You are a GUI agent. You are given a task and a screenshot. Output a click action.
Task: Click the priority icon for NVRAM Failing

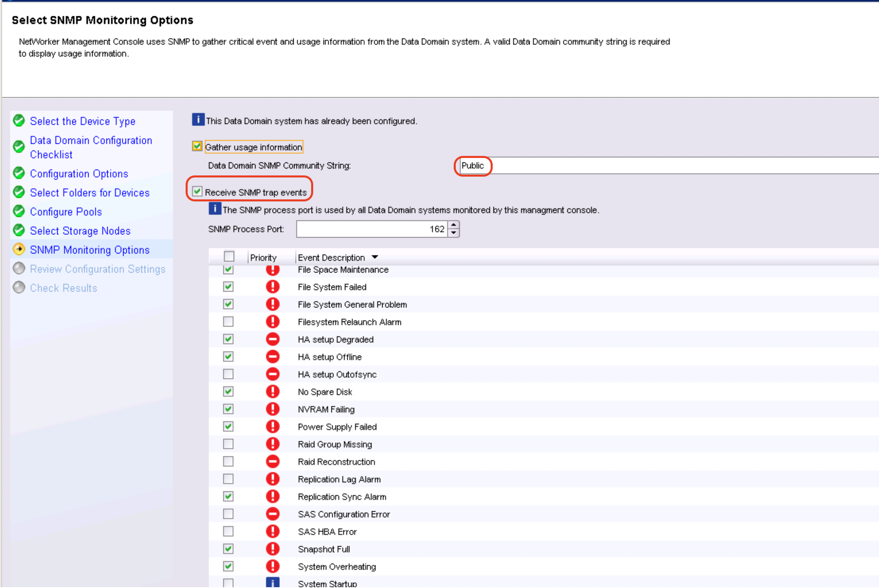tap(273, 409)
